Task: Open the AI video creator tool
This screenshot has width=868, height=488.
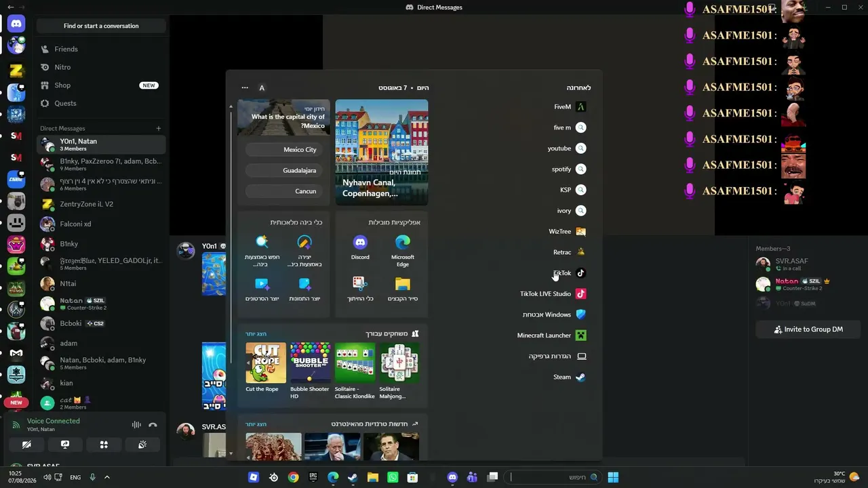Action: 262,289
